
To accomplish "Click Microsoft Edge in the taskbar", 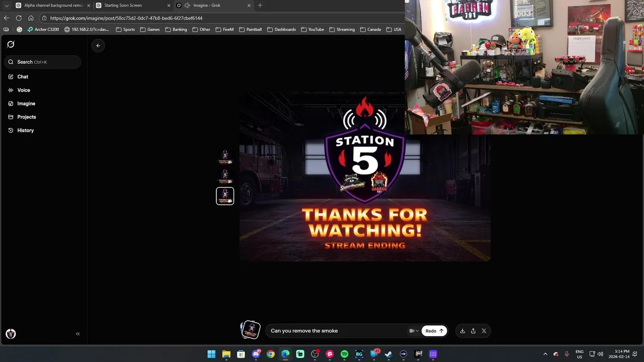I will [285, 354].
